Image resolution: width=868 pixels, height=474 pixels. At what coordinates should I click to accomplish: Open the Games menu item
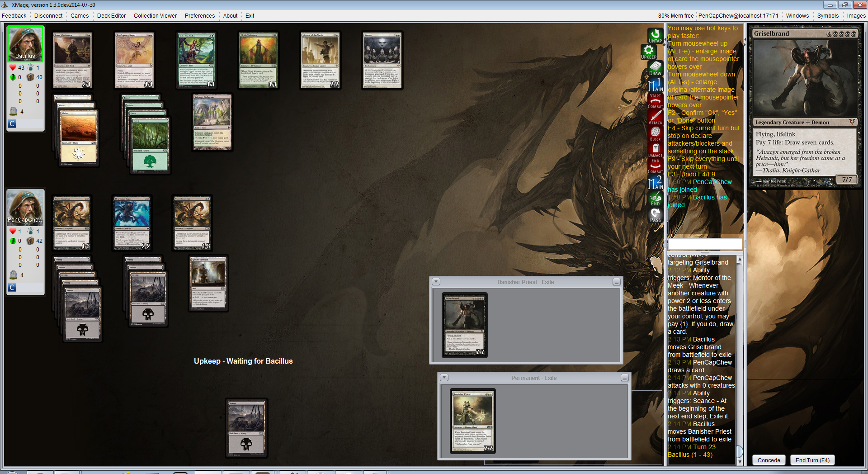[x=80, y=15]
